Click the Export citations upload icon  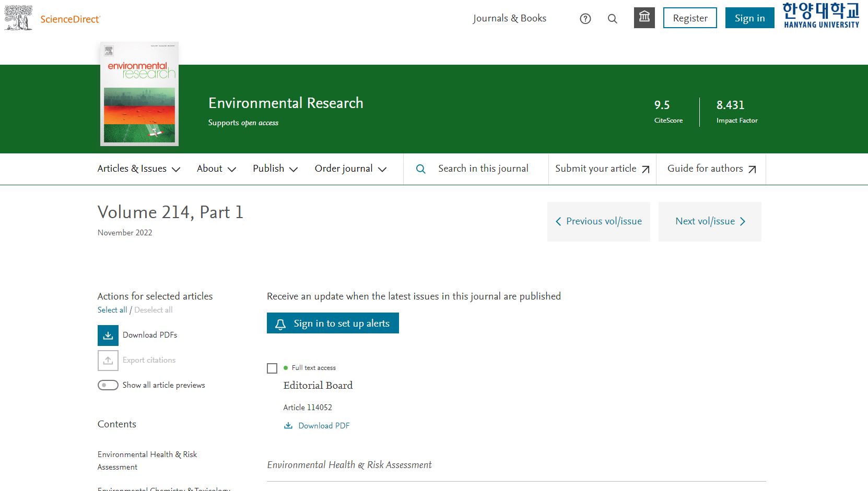pos(108,361)
